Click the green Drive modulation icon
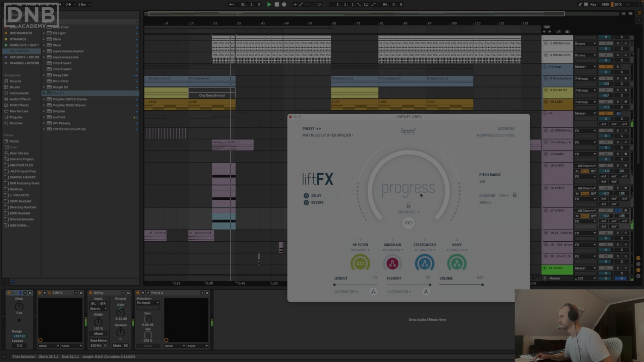The height and width of the screenshot is (362, 644). [x=457, y=263]
